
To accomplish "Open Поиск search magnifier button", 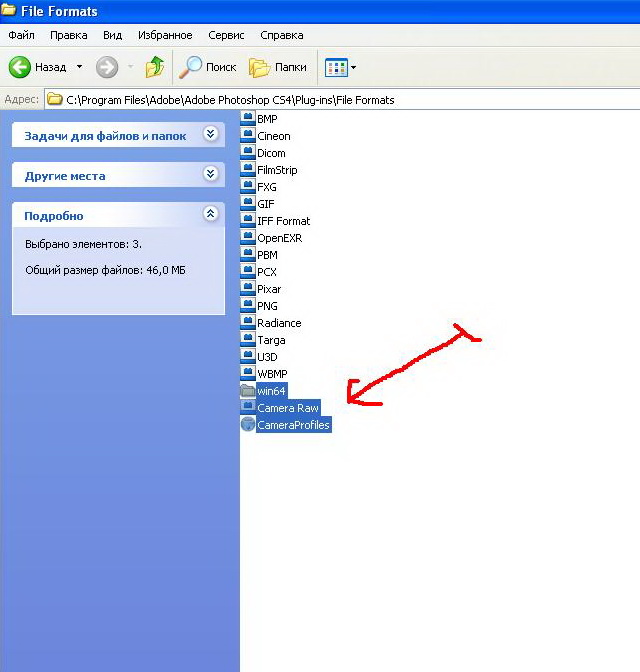I will coord(207,67).
